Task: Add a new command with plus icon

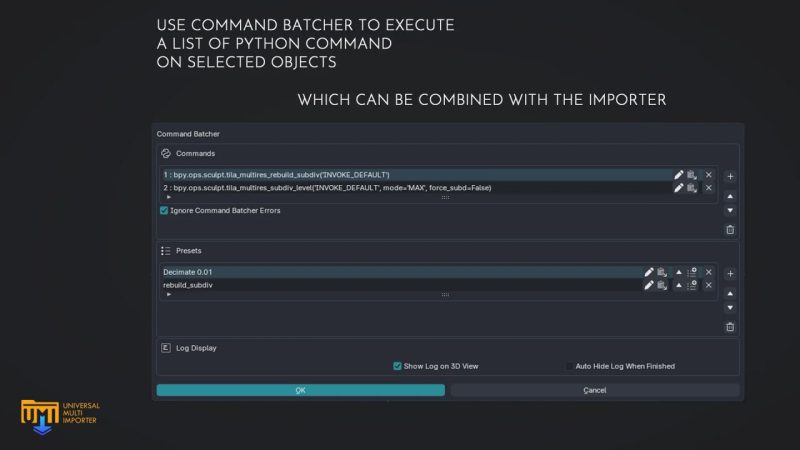Action: tap(730, 176)
